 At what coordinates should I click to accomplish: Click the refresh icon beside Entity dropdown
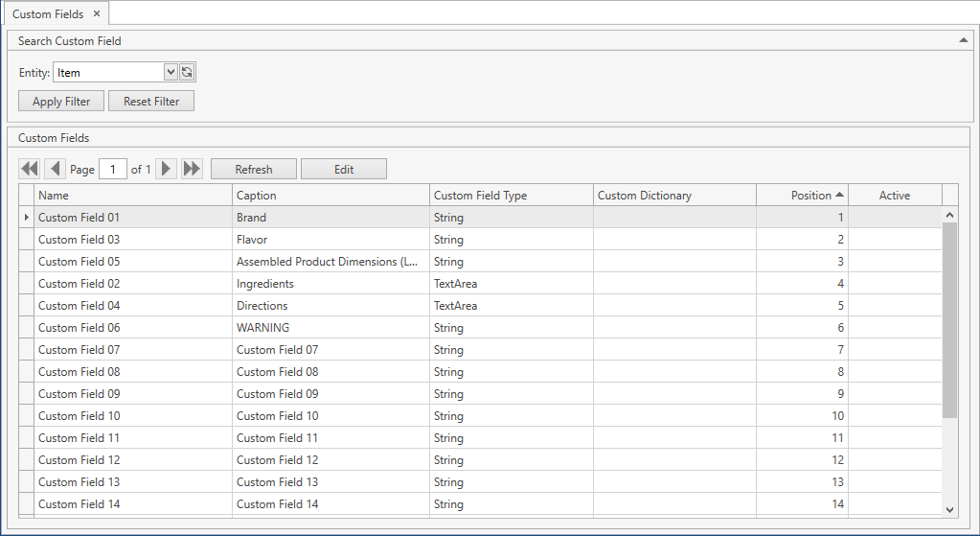[x=188, y=72]
